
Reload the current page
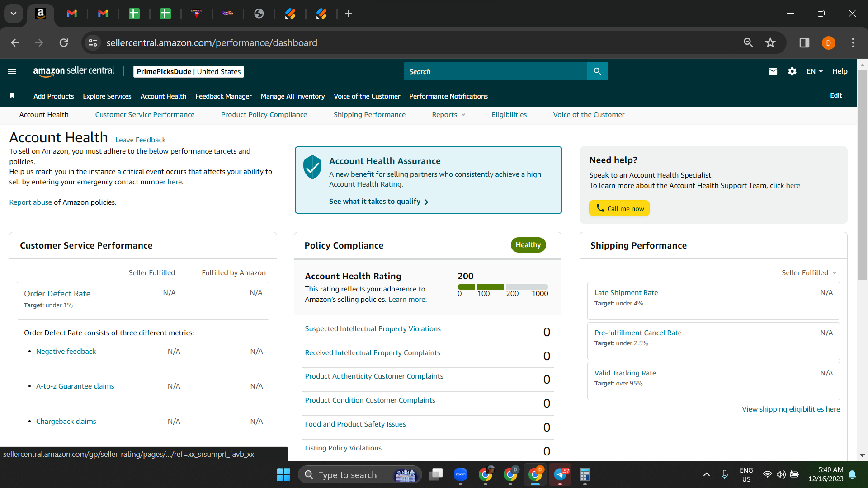64,43
